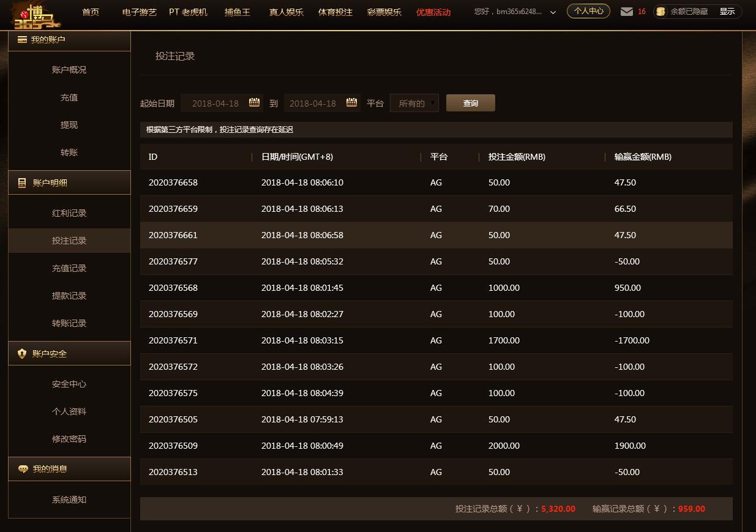The width and height of the screenshot is (756, 532).
Task: Open 彩票娱乐 in the navigation
Action: 384,12
